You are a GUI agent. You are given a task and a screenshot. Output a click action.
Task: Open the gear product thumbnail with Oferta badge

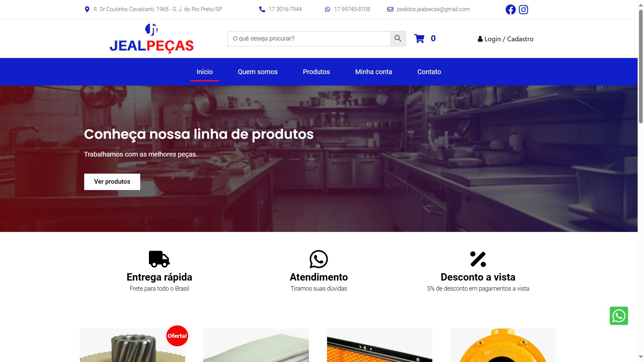click(132, 345)
